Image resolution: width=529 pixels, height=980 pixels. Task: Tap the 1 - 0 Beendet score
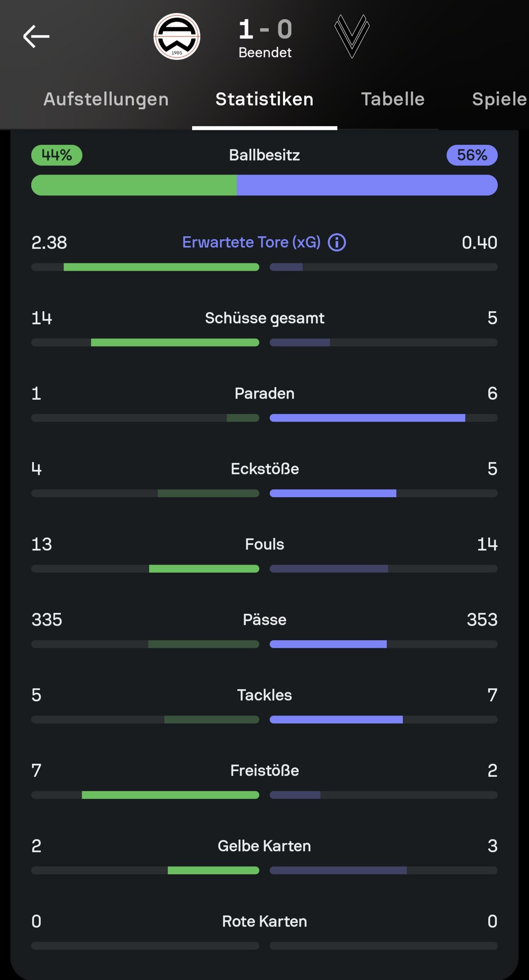(x=265, y=38)
